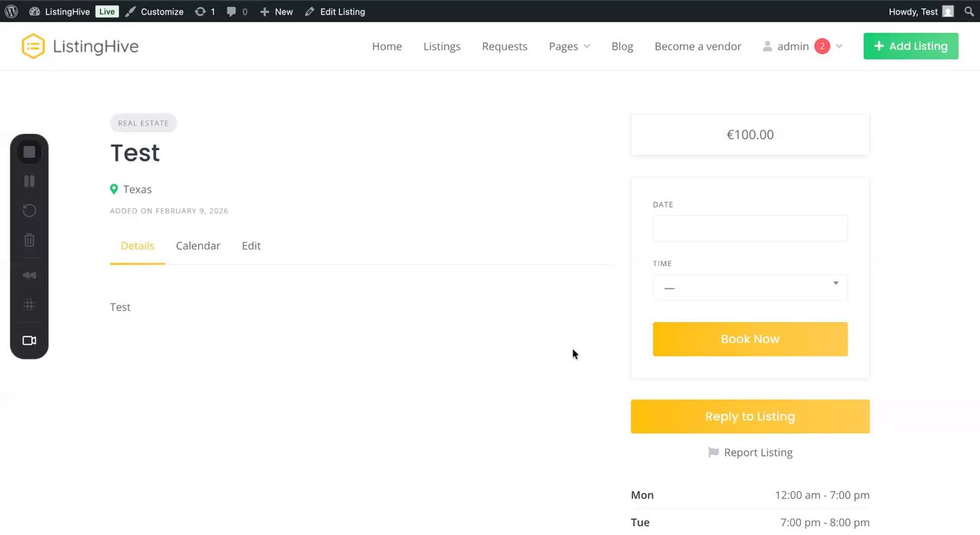The width and height of the screenshot is (980, 535).
Task: Open Customize in the admin bar
Action: [x=155, y=11]
